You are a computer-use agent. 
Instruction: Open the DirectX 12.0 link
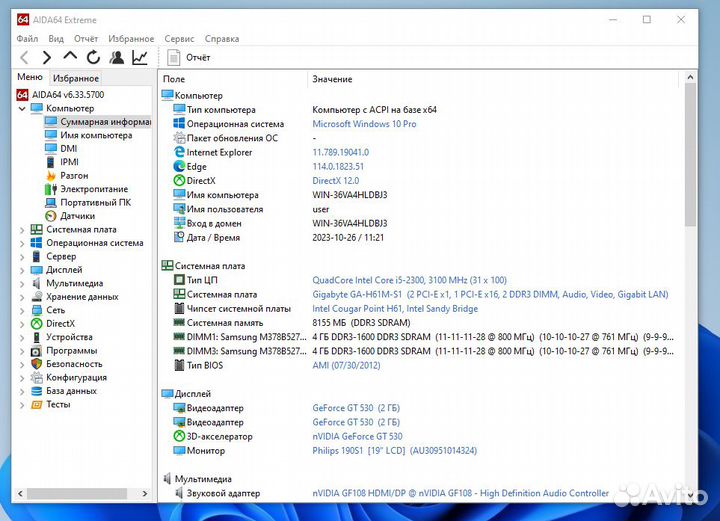(x=336, y=180)
